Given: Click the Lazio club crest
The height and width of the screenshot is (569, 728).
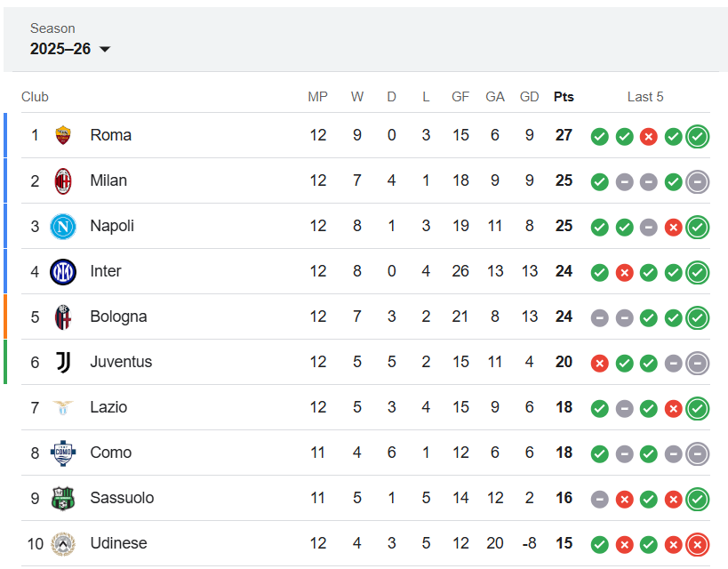Looking at the screenshot, I should [x=63, y=407].
